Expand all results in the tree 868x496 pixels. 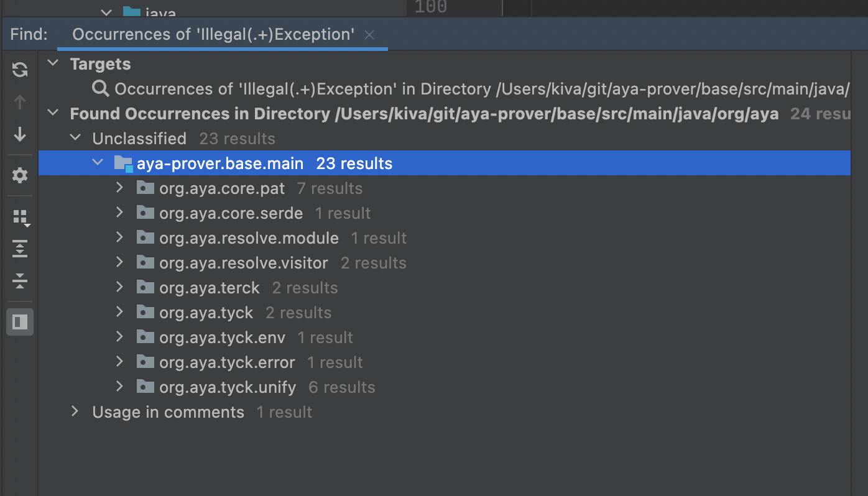[x=19, y=249]
